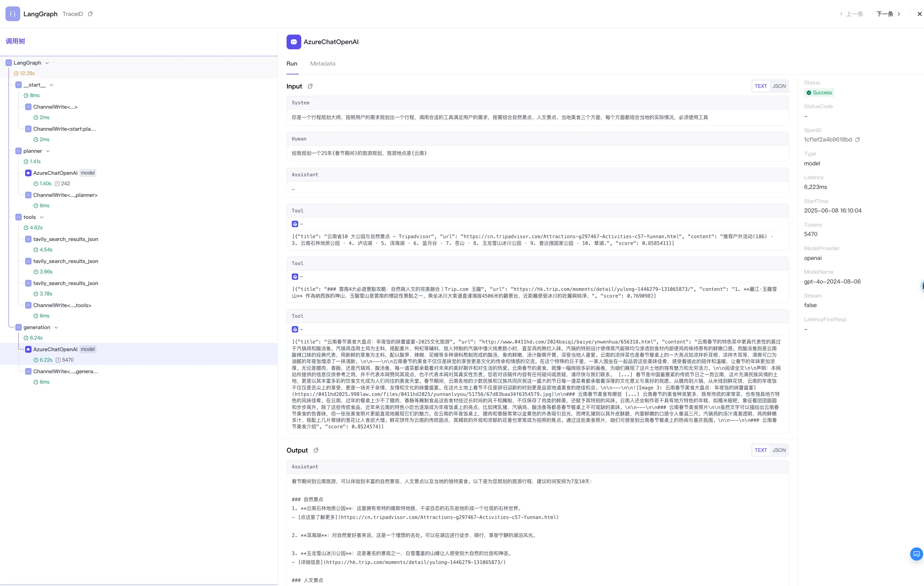Click the Tokens value 5470
924x586 pixels.
pos(811,234)
